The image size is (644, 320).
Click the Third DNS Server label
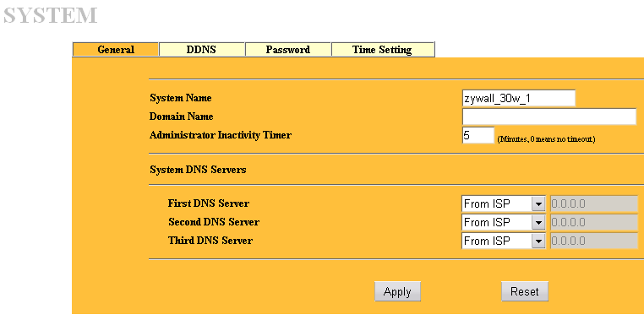pos(210,241)
